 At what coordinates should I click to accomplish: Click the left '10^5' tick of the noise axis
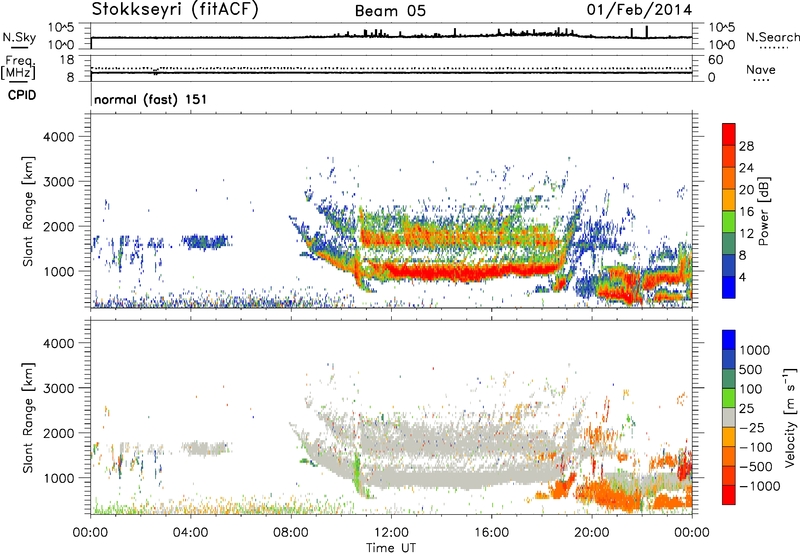(x=61, y=28)
